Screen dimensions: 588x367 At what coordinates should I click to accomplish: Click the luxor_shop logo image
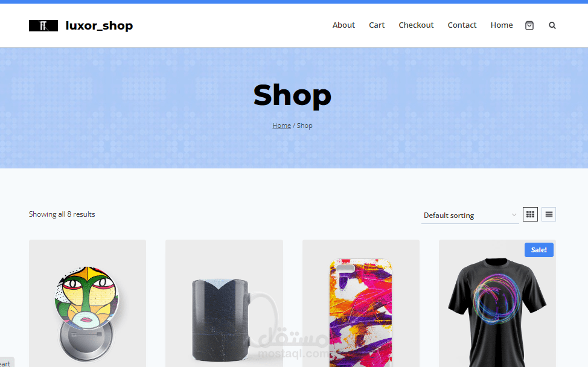tap(43, 25)
